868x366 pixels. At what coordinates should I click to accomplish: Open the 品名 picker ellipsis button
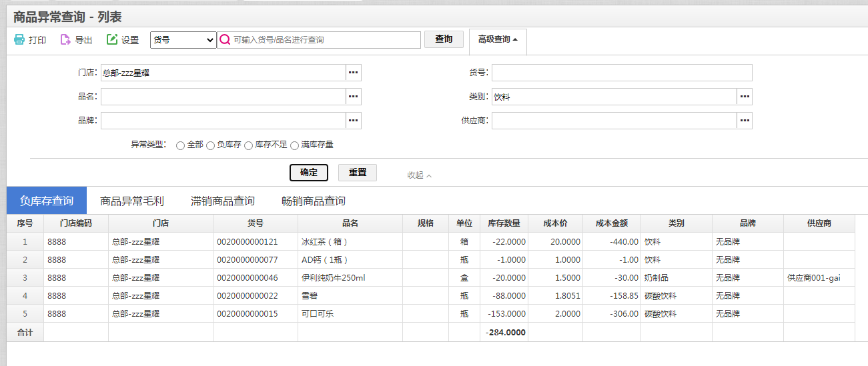point(353,97)
